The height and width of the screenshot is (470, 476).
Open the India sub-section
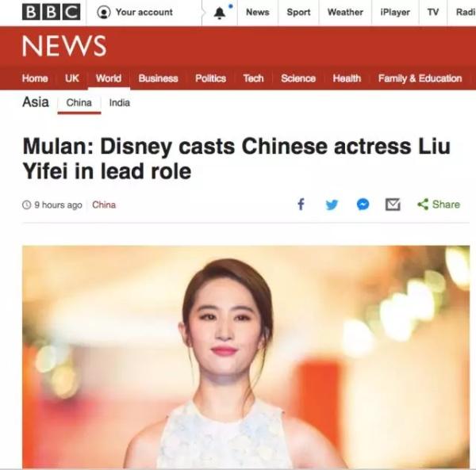coord(120,103)
